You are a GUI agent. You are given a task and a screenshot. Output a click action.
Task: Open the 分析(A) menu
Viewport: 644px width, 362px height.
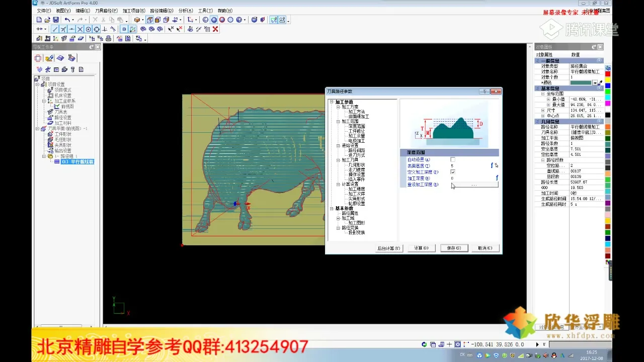[x=186, y=11]
